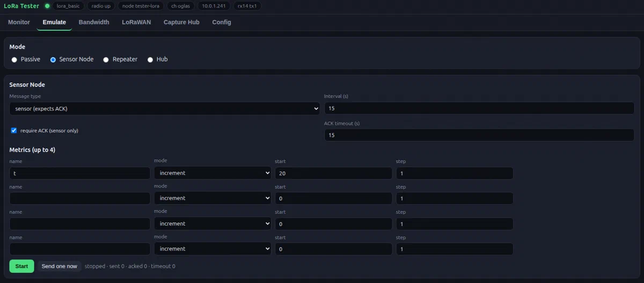Click the stopped · sent 0 status text
Image resolution: width=644 pixels, height=283 pixels.
point(130,266)
